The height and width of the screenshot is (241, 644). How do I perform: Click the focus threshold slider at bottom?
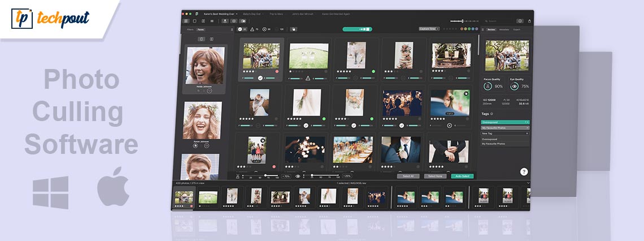260,175
